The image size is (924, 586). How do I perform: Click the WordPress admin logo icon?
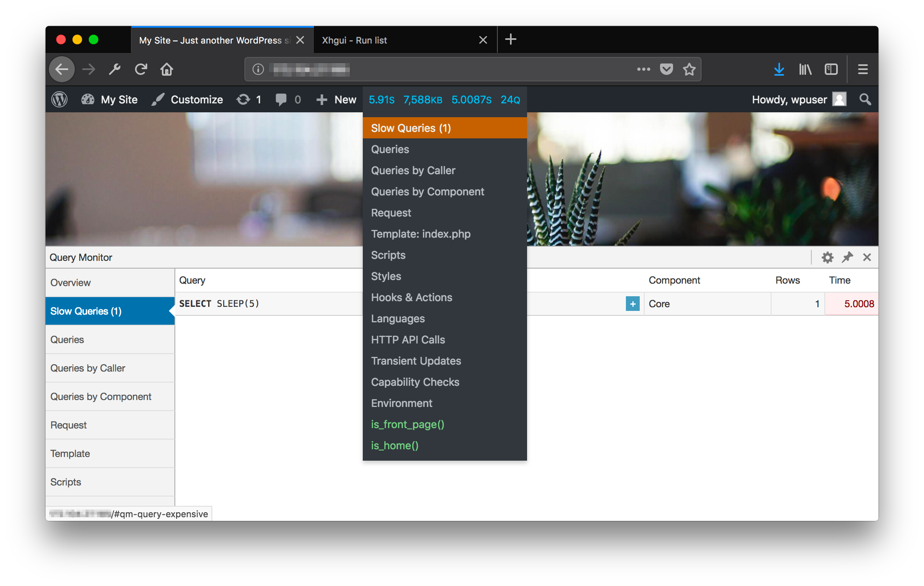[x=60, y=100]
